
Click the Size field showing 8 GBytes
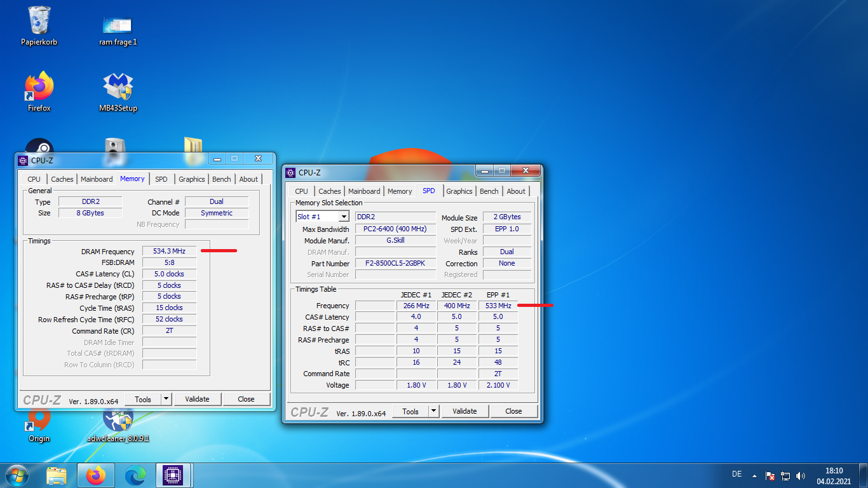tap(90, 213)
